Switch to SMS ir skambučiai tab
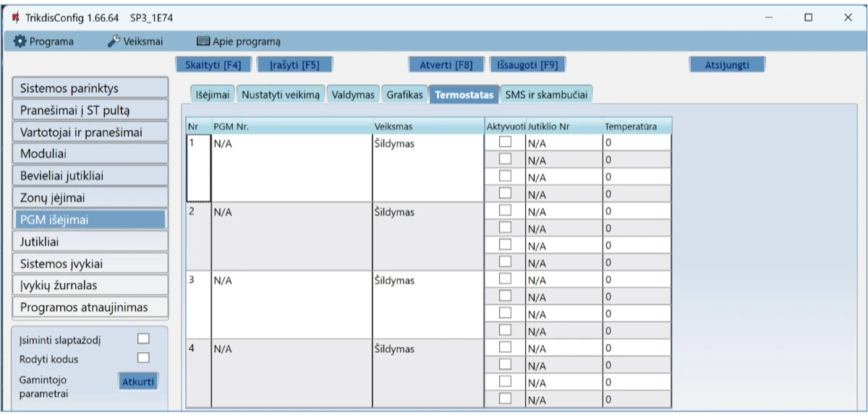 point(546,95)
